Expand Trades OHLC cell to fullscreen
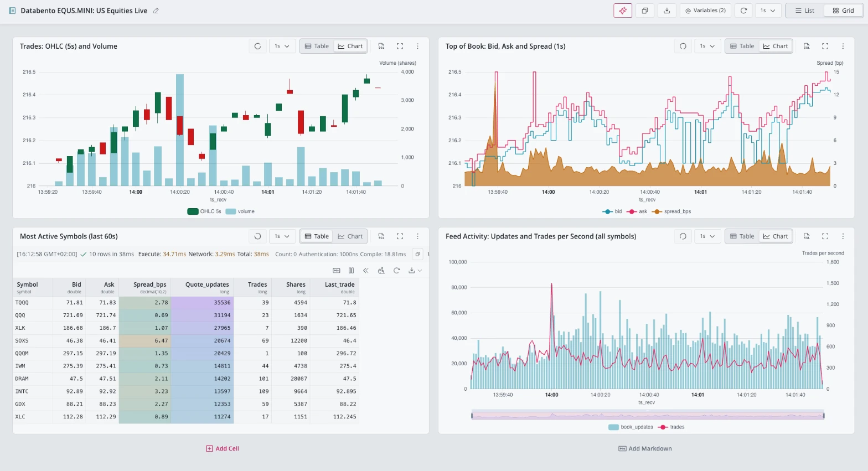This screenshot has height=471, width=868. pyautogui.click(x=400, y=46)
